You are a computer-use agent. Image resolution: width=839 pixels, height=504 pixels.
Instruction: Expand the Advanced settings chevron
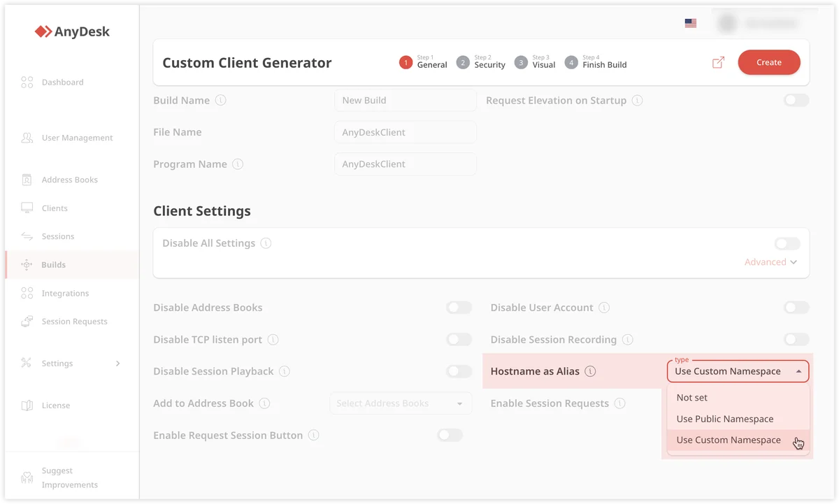pos(794,262)
